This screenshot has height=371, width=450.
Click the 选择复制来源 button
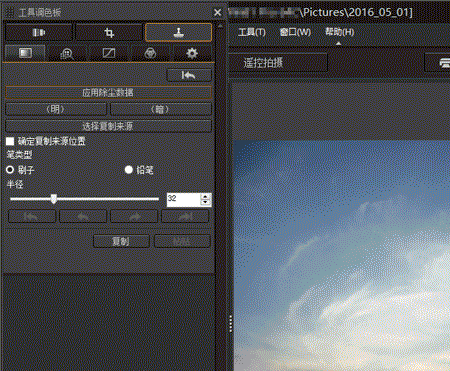click(x=108, y=126)
